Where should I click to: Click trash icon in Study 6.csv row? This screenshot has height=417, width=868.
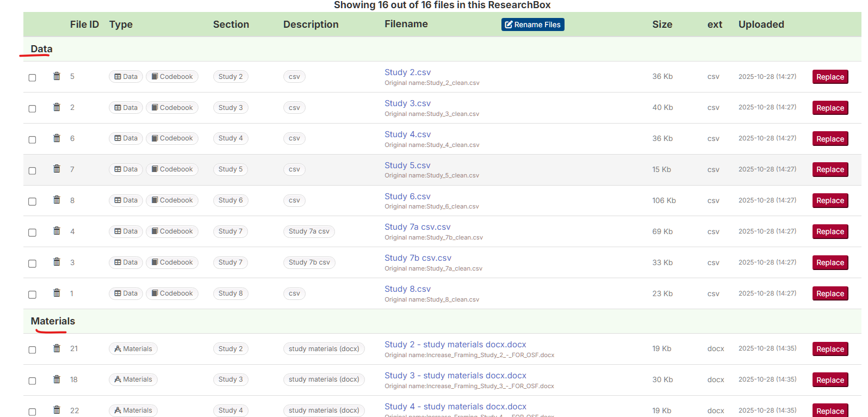(57, 200)
